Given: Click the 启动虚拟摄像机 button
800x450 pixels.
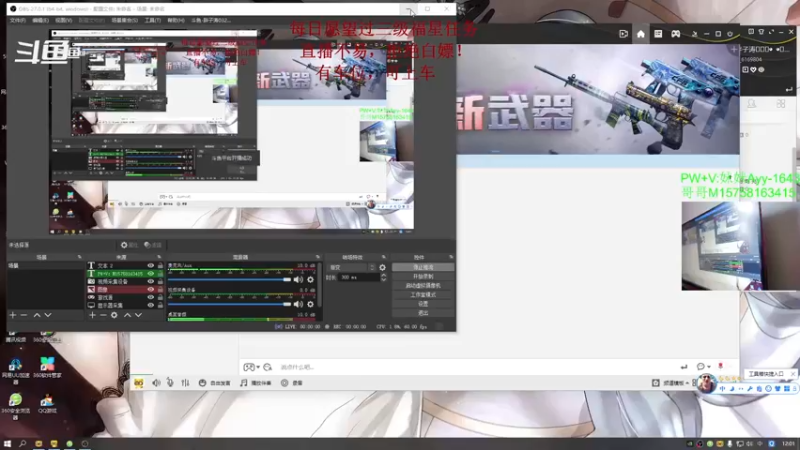Looking at the screenshot, I should pos(423,286).
